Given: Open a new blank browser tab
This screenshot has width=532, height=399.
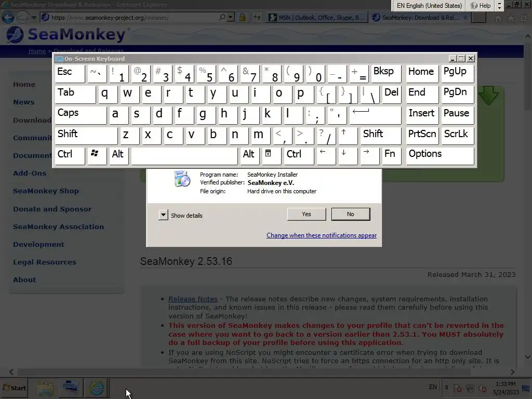Looking at the screenshot, I should 478,17.
